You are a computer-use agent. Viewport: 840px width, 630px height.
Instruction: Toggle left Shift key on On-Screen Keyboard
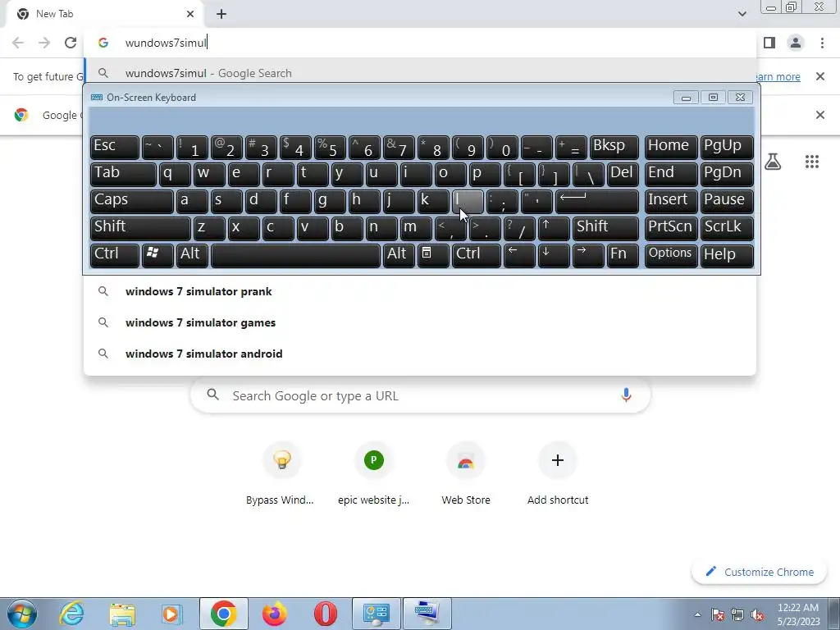coord(140,228)
